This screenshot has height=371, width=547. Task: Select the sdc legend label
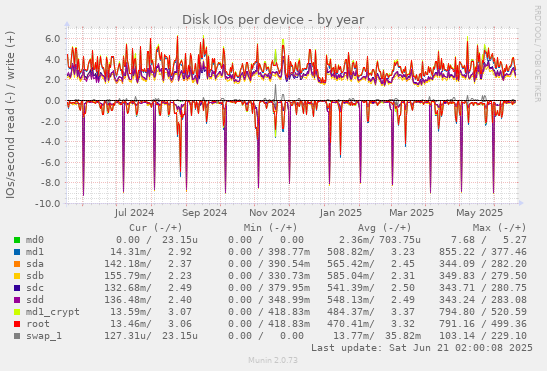click(35, 288)
